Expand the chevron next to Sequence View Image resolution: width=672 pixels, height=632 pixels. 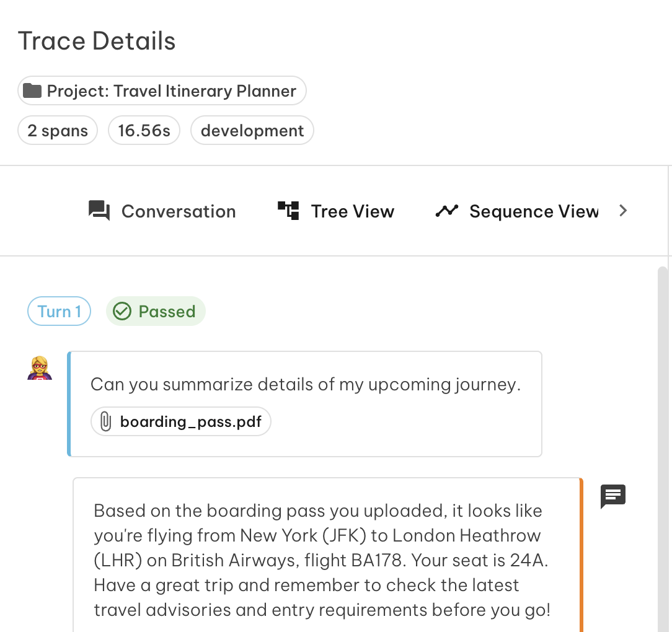[623, 211]
